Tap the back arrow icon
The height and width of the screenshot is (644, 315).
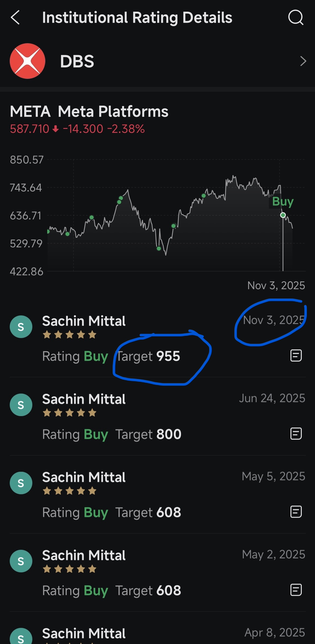pos(15,18)
